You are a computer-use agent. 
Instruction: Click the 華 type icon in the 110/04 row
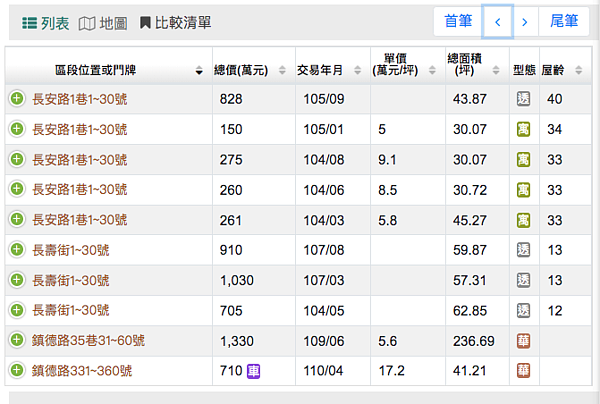tap(523, 370)
